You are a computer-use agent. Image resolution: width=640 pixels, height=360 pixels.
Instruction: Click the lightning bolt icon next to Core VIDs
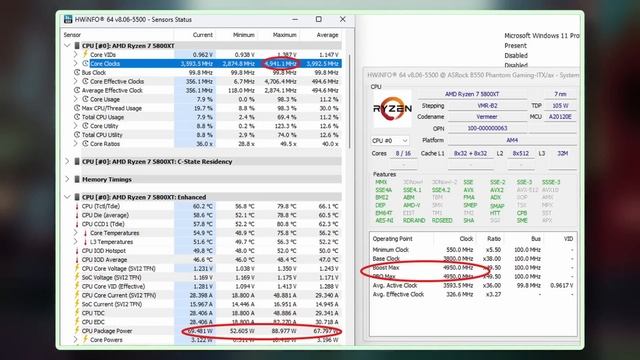click(x=85, y=54)
